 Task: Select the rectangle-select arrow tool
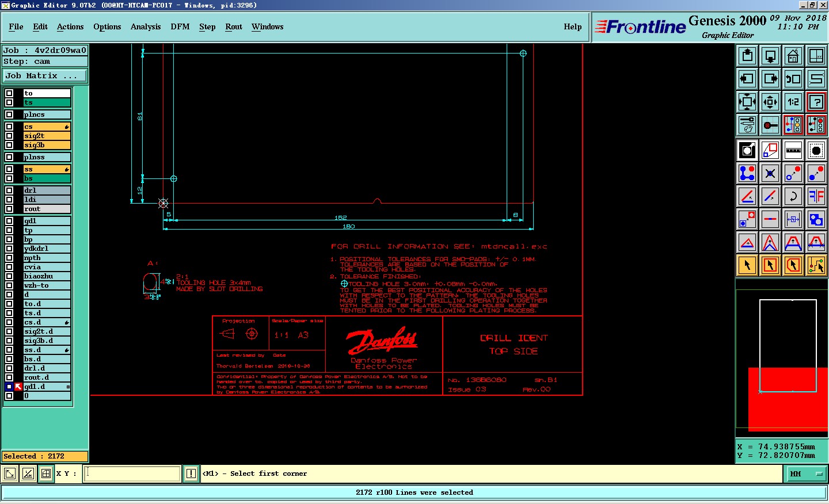tap(770, 265)
